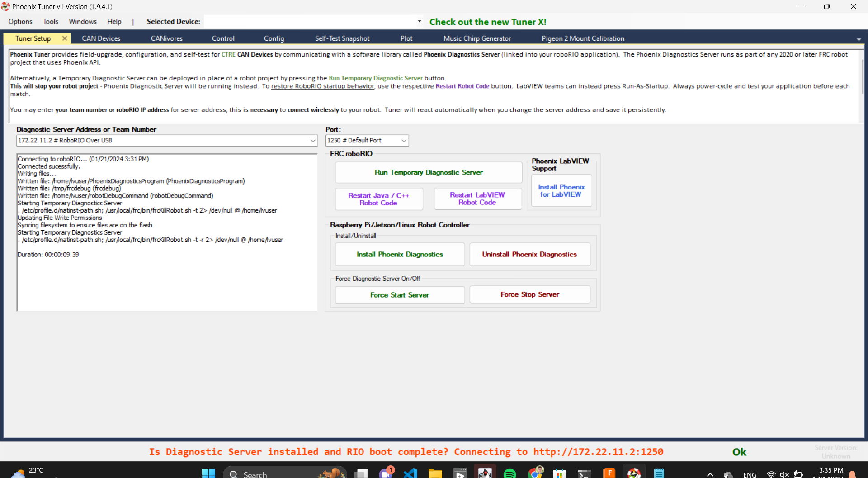Click the muted volume tray icon
This screenshot has width=868, height=478.
click(784, 474)
